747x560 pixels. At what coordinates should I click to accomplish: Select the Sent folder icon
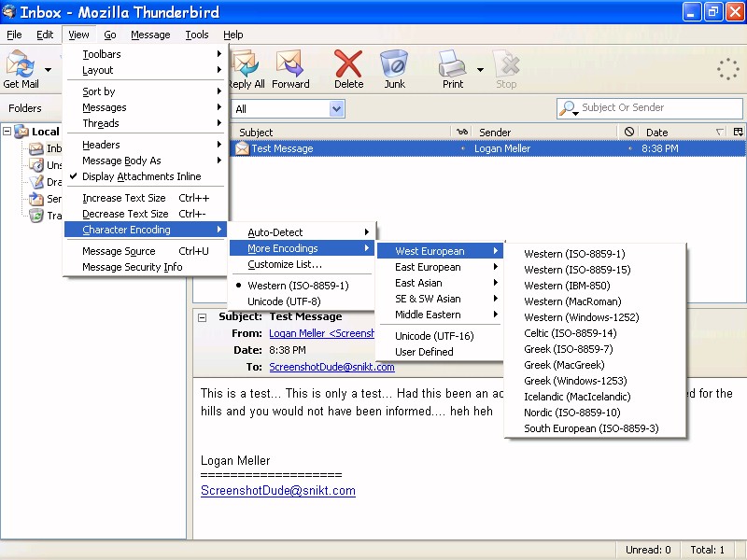(36, 199)
